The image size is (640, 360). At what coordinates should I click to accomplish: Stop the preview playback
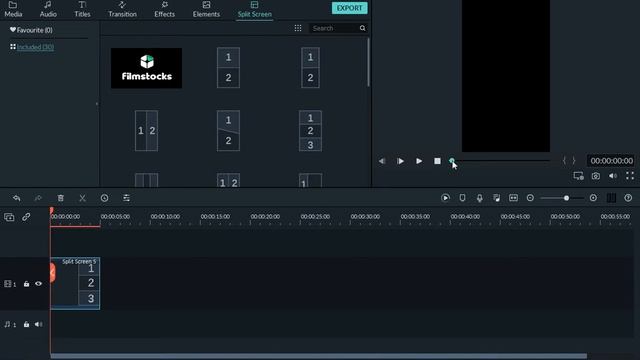[437, 161]
